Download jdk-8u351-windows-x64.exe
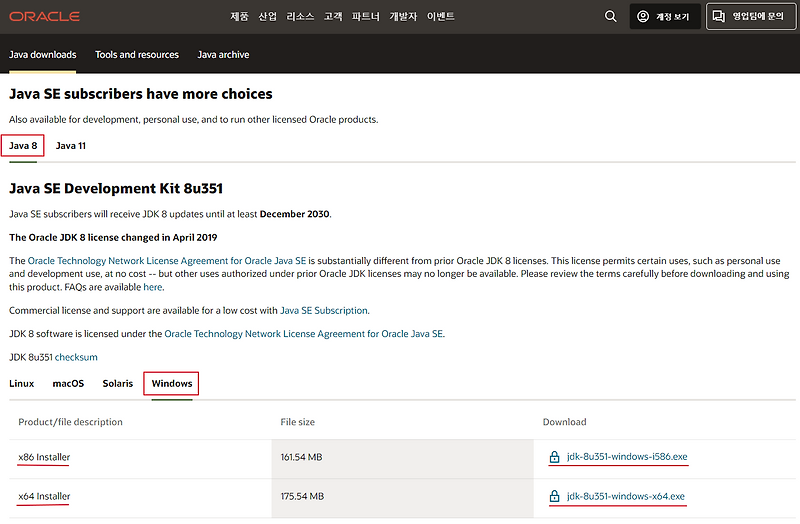The width and height of the screenshot is (800, 524). click(625, 496)
